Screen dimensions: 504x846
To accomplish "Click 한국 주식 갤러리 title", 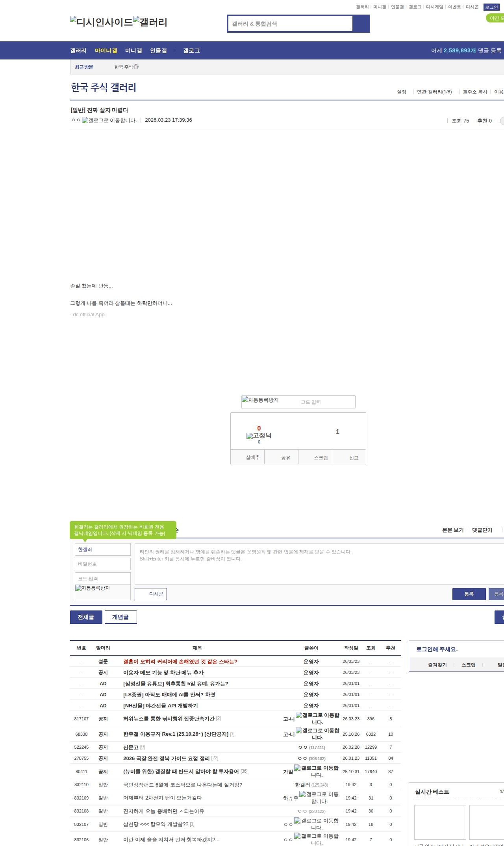I will pos(104,87).
